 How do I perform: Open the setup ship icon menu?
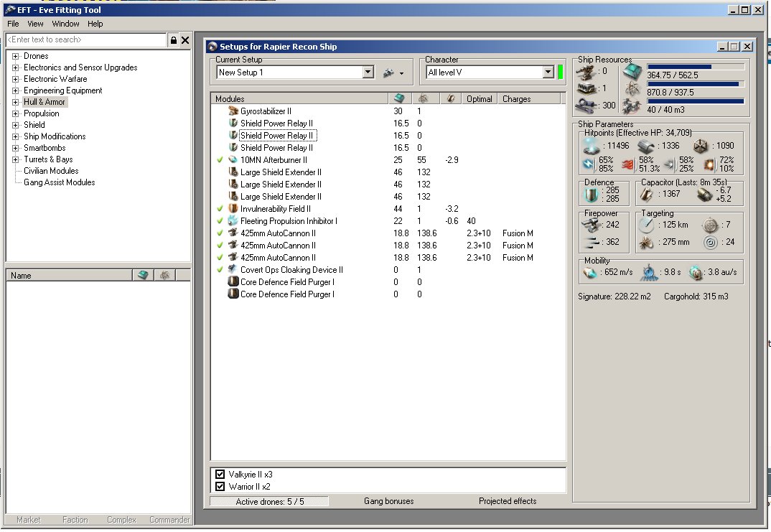(393, 73)
